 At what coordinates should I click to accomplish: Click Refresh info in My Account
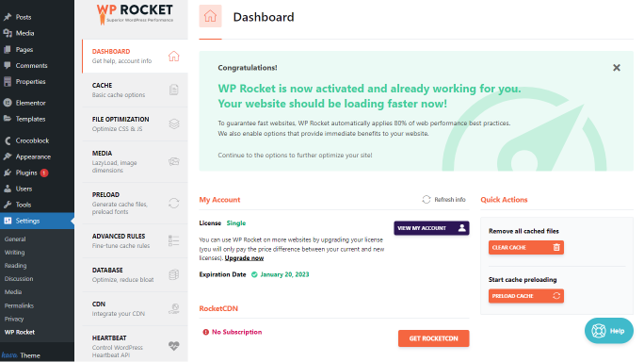443,200
